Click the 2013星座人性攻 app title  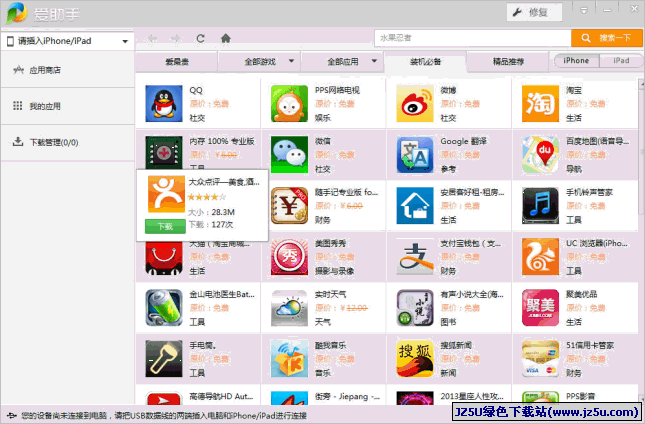tap(472, 396)
